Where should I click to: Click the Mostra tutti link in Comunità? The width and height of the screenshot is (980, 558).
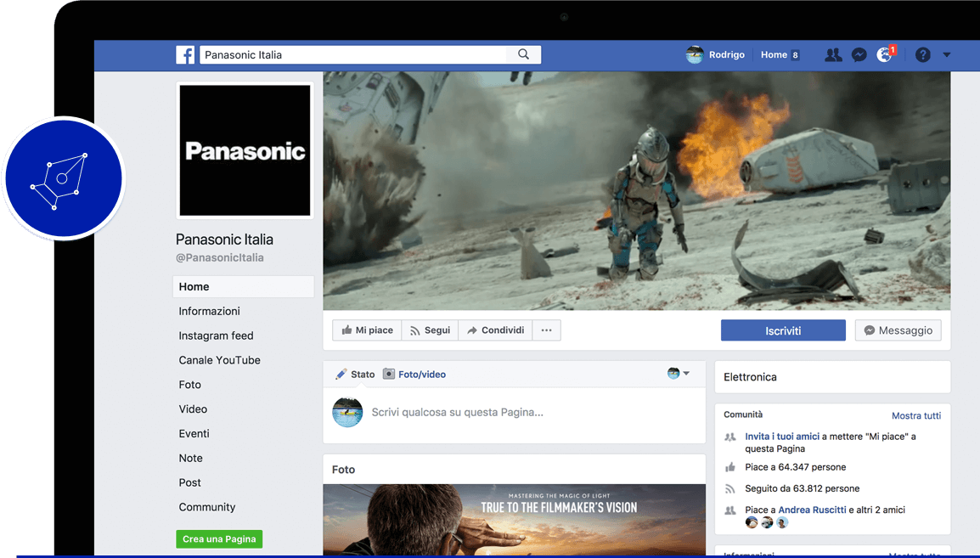(x=915, y=415)
